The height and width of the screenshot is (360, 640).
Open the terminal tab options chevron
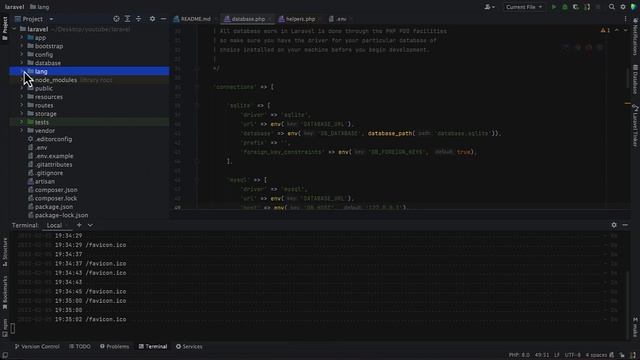click(x=90, y=225)
